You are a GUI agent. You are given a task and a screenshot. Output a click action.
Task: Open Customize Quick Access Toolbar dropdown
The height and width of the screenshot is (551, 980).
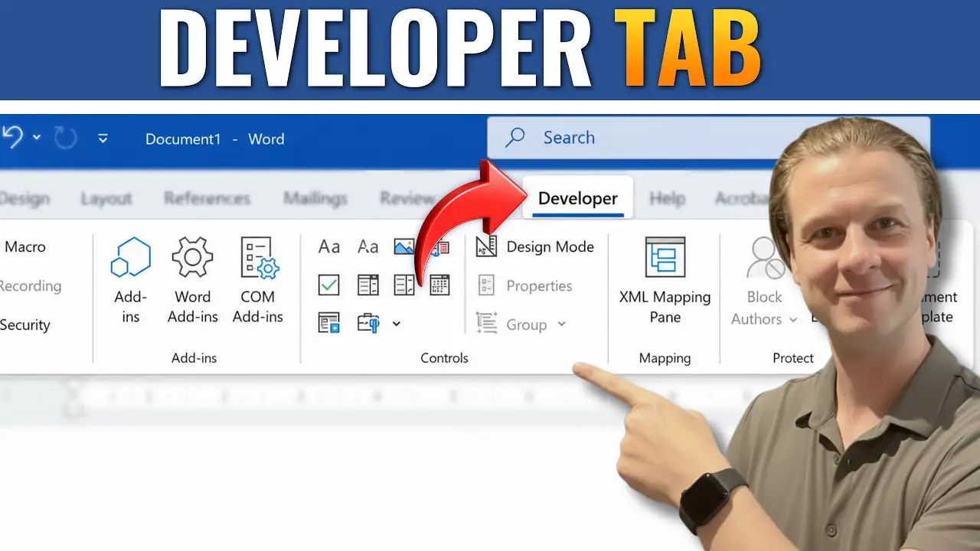[x=103, y=139]
